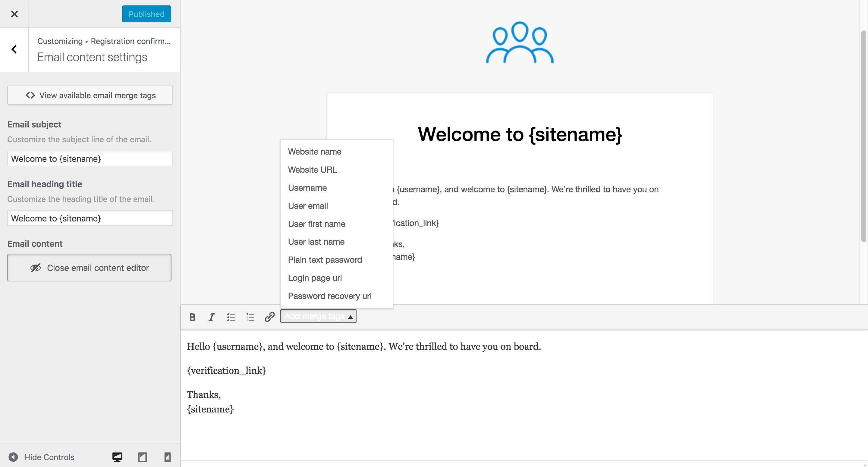Select the User first name merge tag
Viewport: 868px width, 467px height.
pyautogui.click(x=316, y=224)
